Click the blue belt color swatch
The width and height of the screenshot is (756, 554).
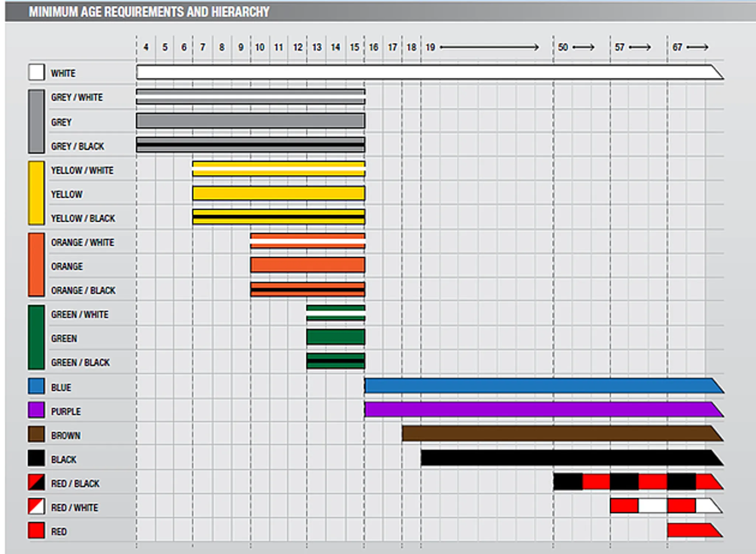click(x=36, y=386)
